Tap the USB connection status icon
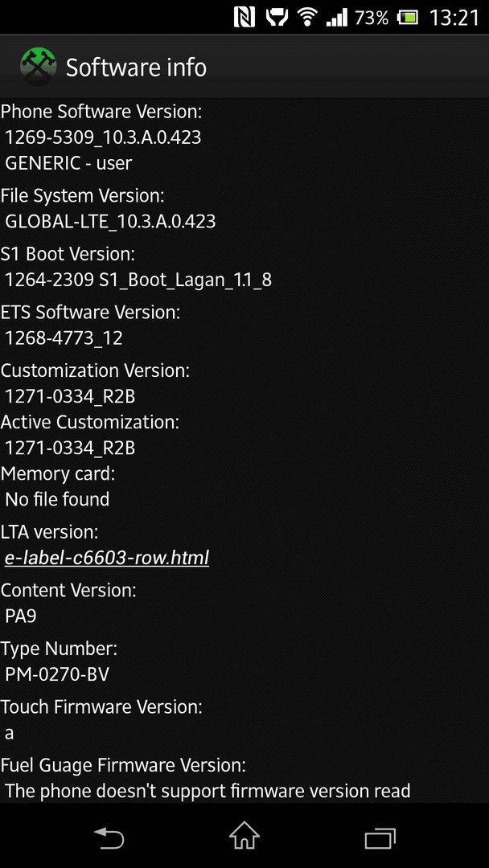489x868 pixels. [275, 17]
